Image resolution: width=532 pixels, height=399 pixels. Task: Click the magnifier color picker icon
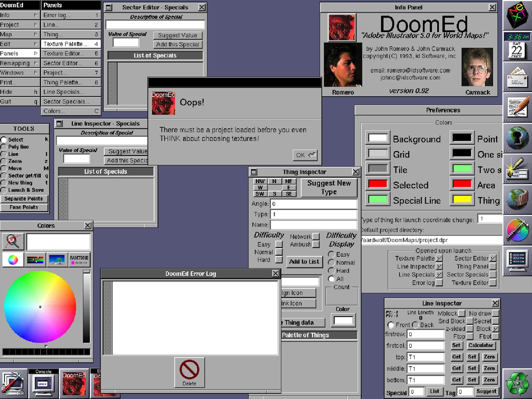(13, 241)
